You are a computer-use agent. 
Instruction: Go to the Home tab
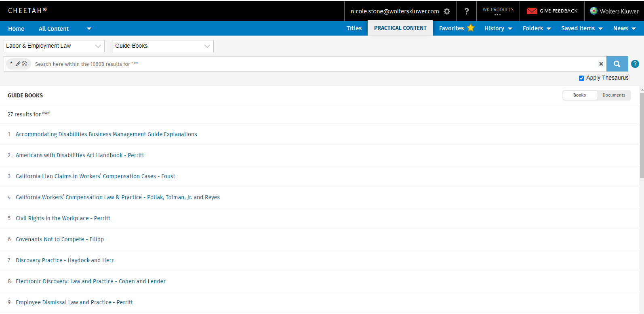16,29
